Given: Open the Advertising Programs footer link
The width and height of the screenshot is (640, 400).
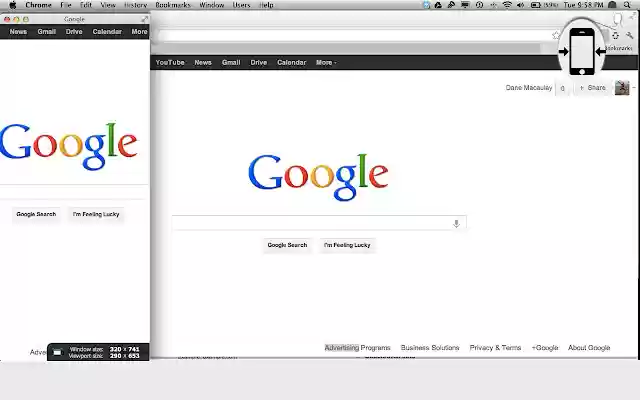Looking at the screenshot, I should coord(358,348).
